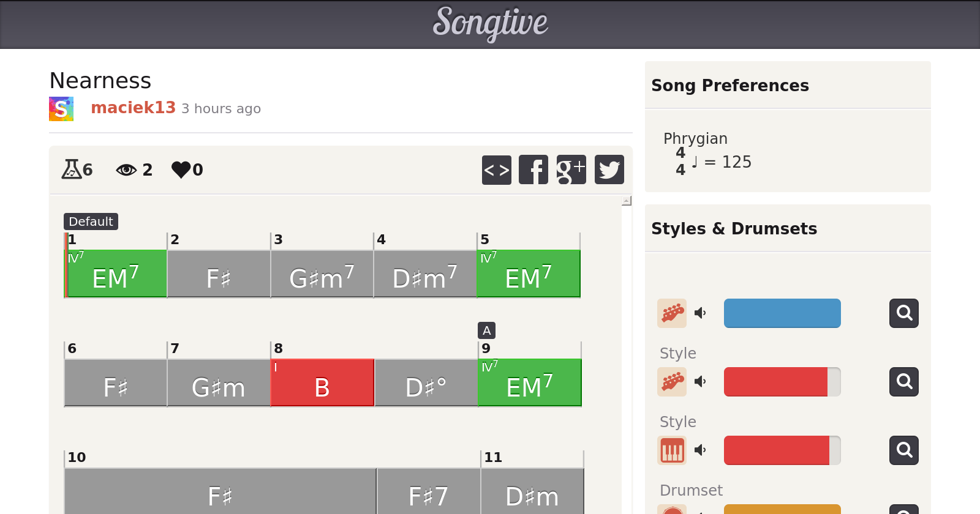Click the heart likes icon

click(x=181, y=169)
